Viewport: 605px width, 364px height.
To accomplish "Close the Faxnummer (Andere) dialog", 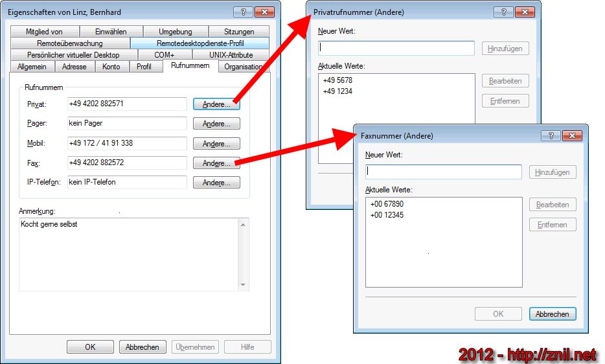I will tap(572, 135).
